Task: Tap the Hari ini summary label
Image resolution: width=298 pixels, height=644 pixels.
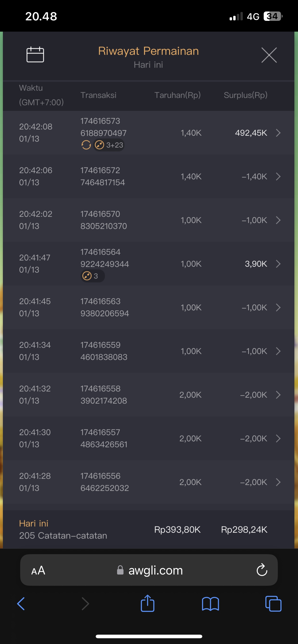Action: [34, 523]
